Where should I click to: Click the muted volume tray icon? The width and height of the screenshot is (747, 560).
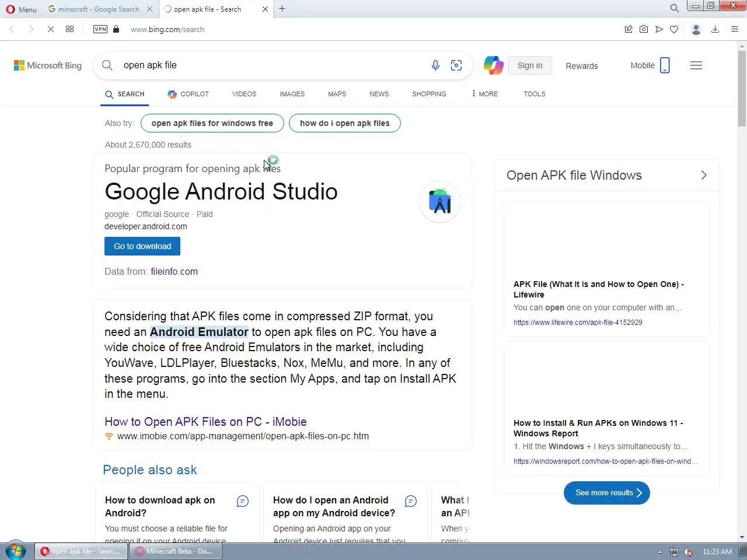688,552
